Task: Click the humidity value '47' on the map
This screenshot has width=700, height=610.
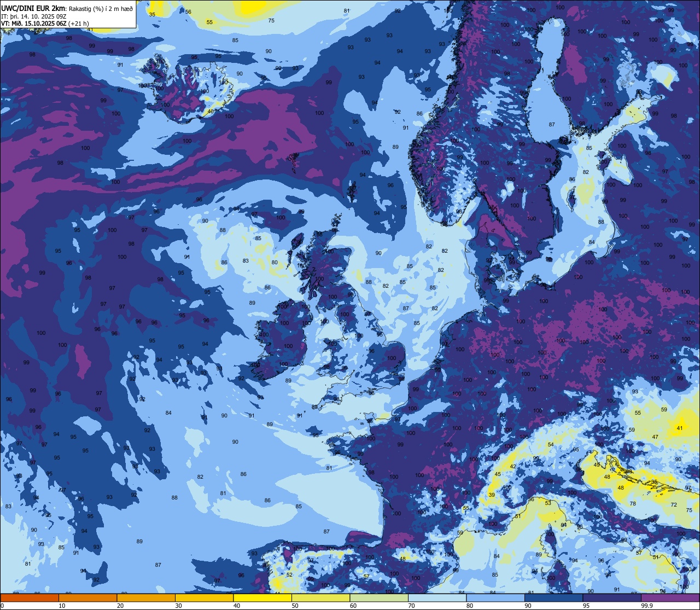Action: (655, 437)
